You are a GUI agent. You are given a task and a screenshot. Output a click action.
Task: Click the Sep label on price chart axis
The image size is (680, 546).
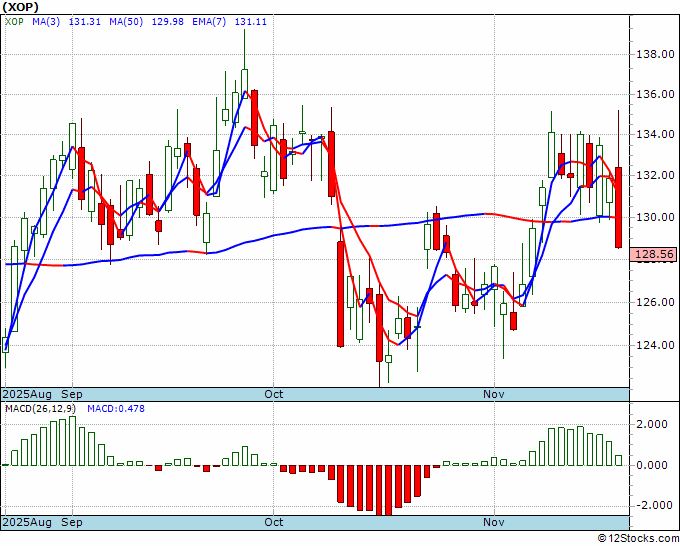tap(72, 394)
